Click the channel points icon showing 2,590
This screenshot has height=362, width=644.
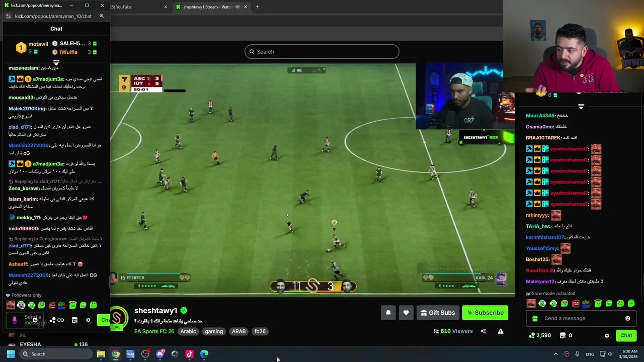pyautogui.click(x=532, y=335)
